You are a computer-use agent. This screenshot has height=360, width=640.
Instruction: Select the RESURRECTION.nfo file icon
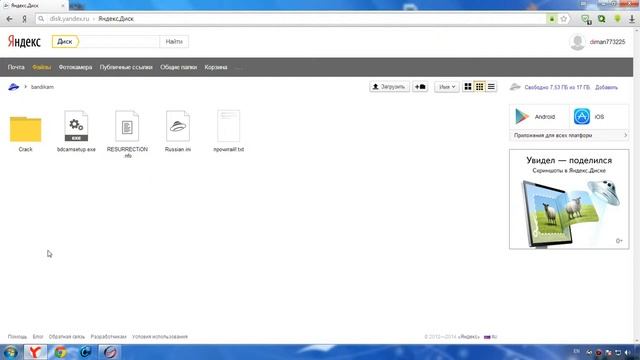point(127,126)
